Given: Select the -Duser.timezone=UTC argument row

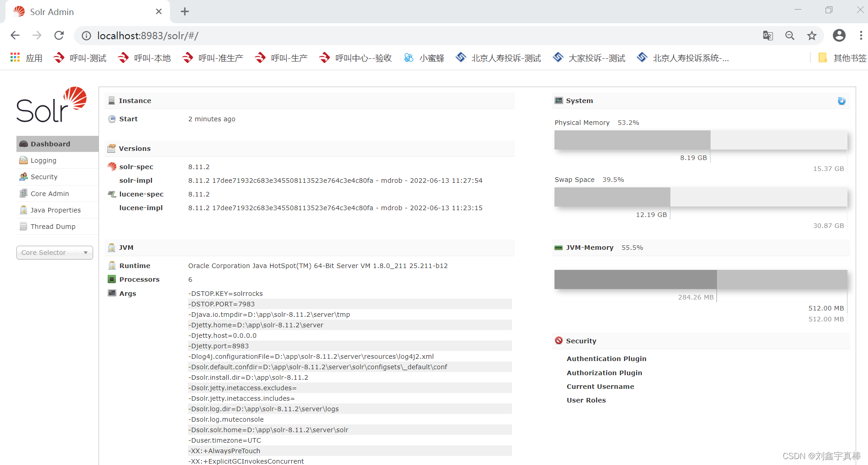Looking at the screenshot, I should point(350,440).
